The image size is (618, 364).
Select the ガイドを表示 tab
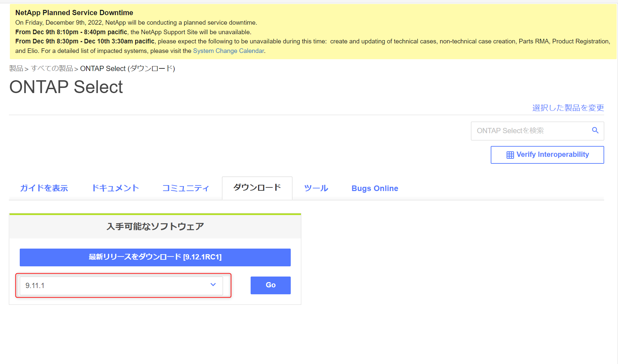pyautogui.click(x=44, y=188)
